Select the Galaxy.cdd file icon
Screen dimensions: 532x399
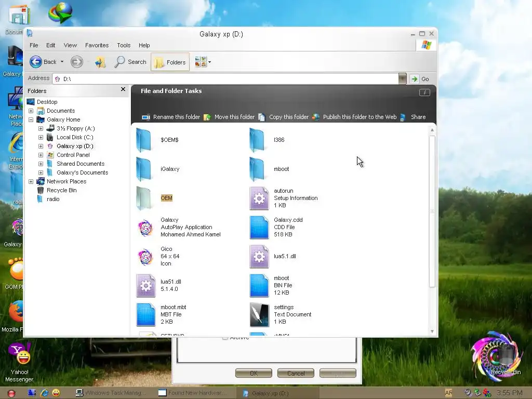click(259, 228)
